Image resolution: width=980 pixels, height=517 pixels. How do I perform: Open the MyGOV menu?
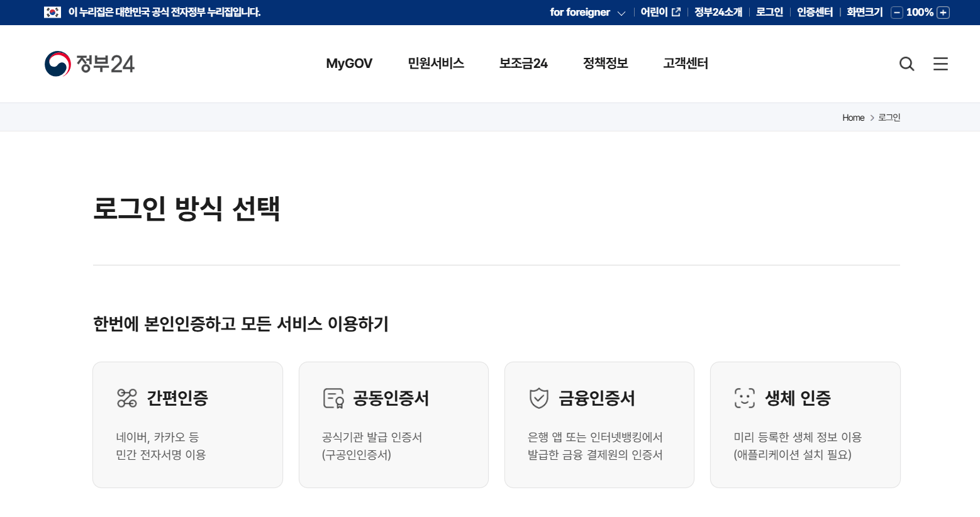point(349,63)
